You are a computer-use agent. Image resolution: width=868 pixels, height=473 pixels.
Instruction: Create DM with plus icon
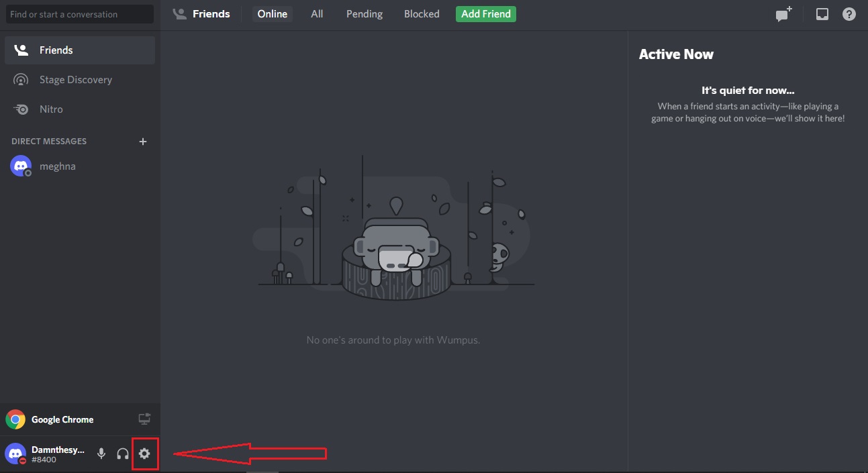(142, 142)
